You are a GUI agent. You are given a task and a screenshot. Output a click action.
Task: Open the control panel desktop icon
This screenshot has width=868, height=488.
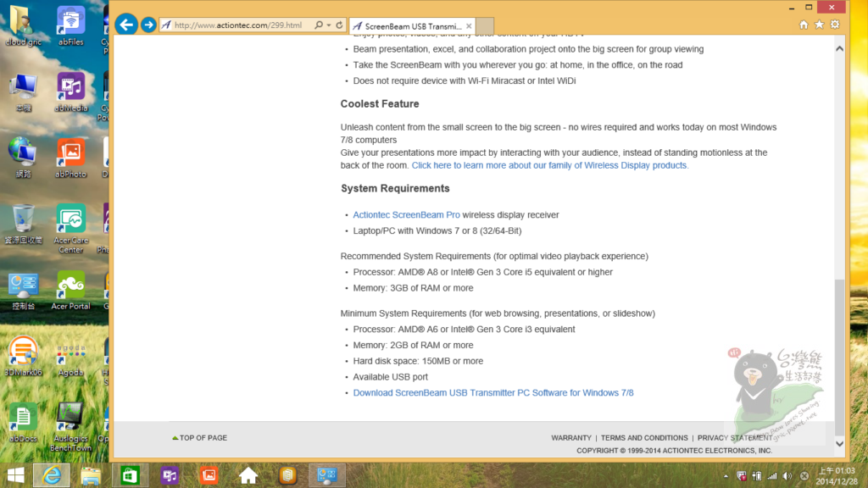pyautogui.click(x=23, y=290)
